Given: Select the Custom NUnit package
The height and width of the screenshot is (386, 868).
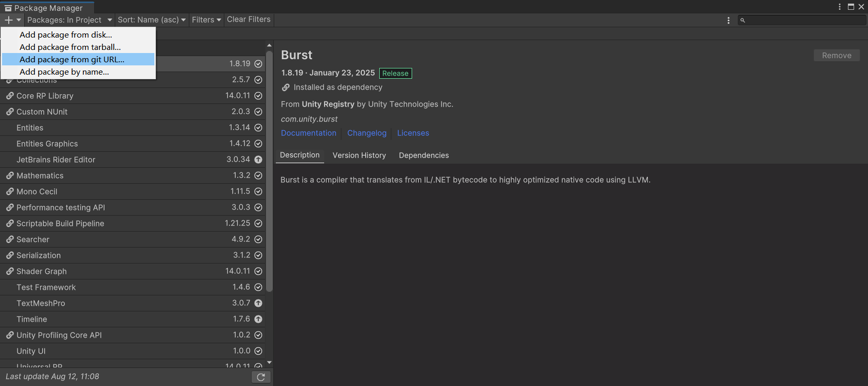Looking at the screenshot, I should [x=133, y=112].
